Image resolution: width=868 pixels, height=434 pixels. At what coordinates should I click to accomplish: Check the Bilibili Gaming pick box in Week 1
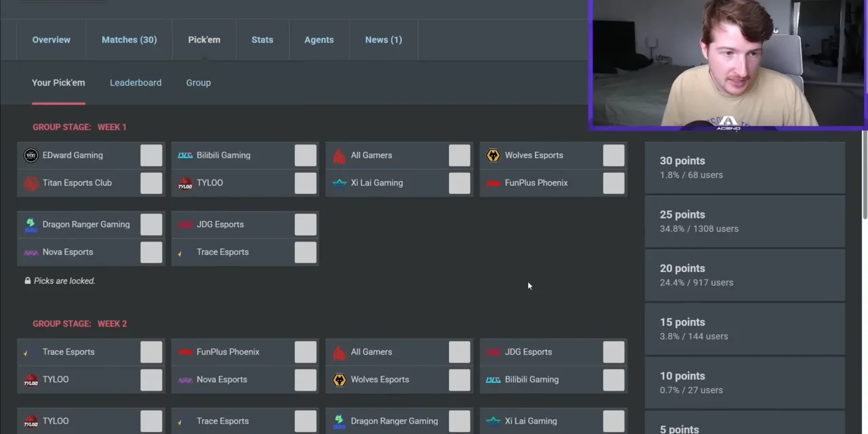(x=305, y=155)
